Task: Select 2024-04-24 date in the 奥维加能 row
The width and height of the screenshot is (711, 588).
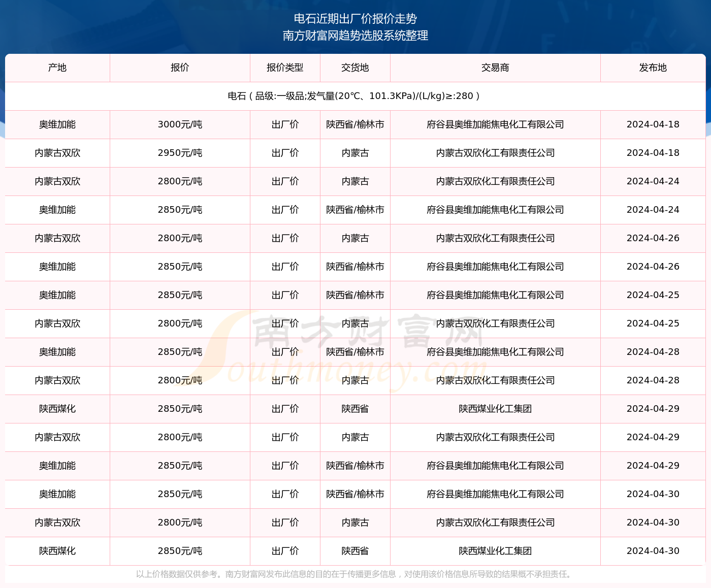Action: (653, 210)
